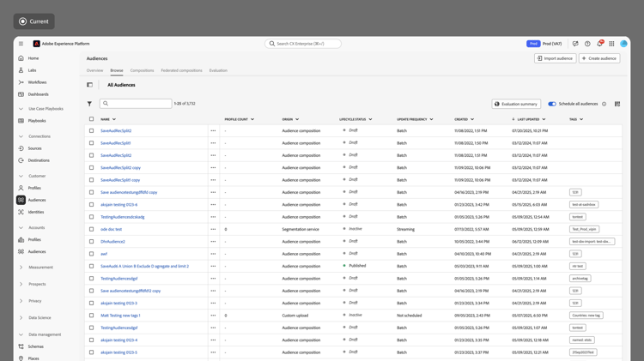Image resolution: width=644 pixels, height=361 pixels.
Task: Open the filter funnel icon
Action: pyautogui.click(x=89, y=104)
